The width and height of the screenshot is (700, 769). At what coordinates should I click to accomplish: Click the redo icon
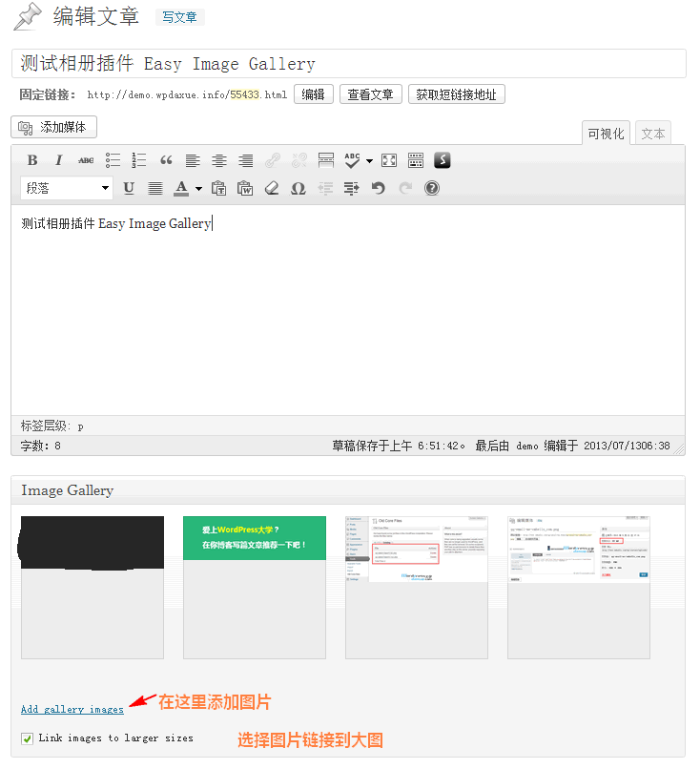pos(405,188)
